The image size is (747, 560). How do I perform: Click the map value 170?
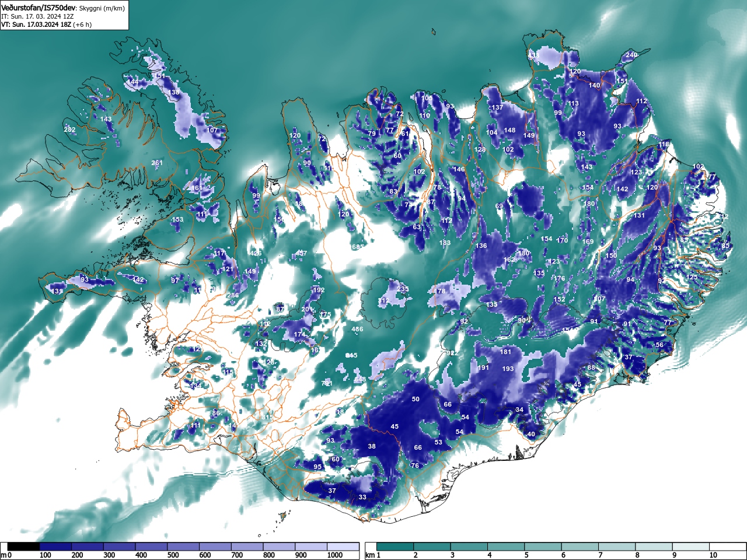click(562, 241)
